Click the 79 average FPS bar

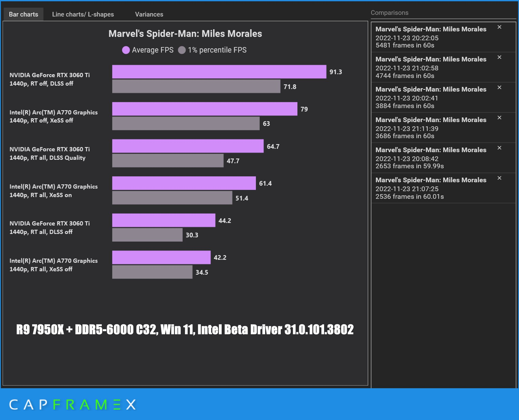coord(205,109)
